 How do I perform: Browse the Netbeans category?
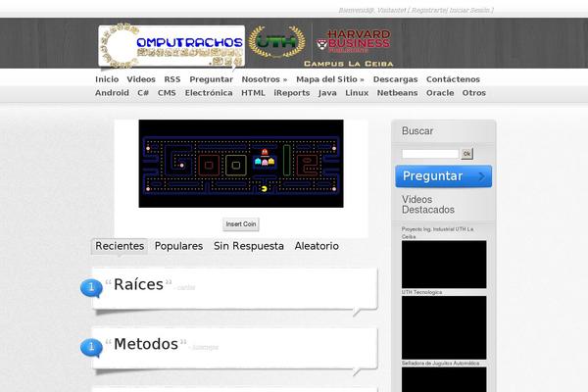[x=397, y=93]
